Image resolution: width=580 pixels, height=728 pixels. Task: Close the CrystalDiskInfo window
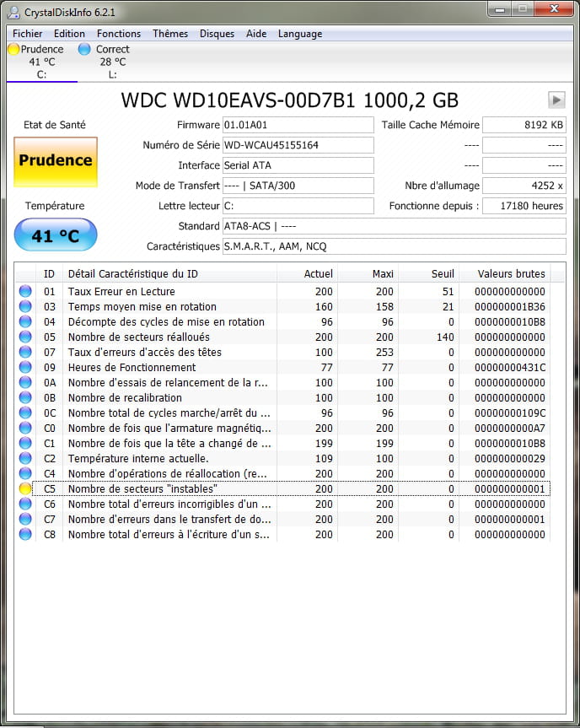pyautogui.click(x=554, y=8)
